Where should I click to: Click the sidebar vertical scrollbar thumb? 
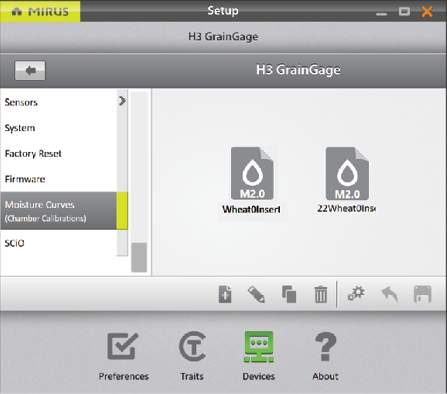139,257
